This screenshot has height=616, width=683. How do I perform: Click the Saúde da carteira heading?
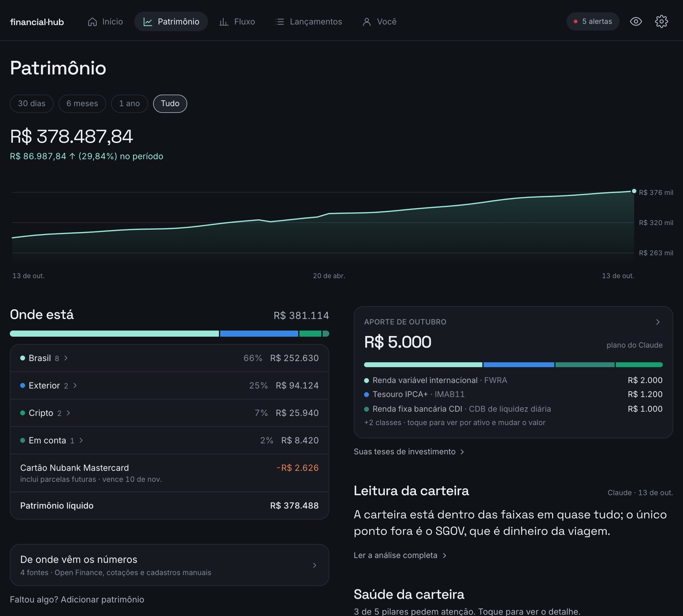click(x=409, y=594)
